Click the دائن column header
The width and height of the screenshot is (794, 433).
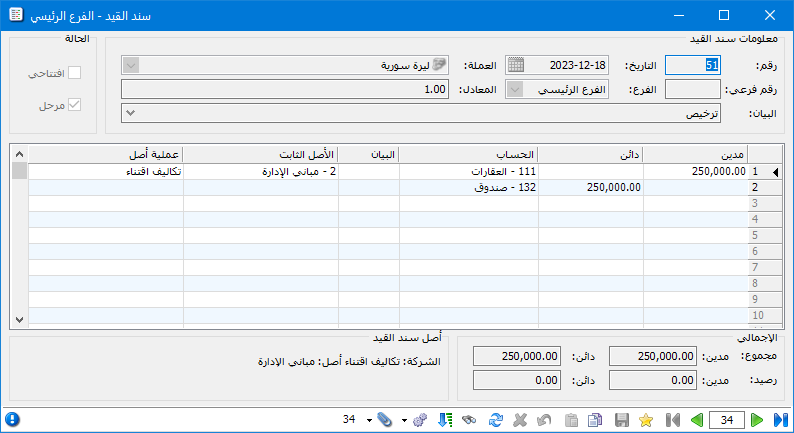point(590,154)
